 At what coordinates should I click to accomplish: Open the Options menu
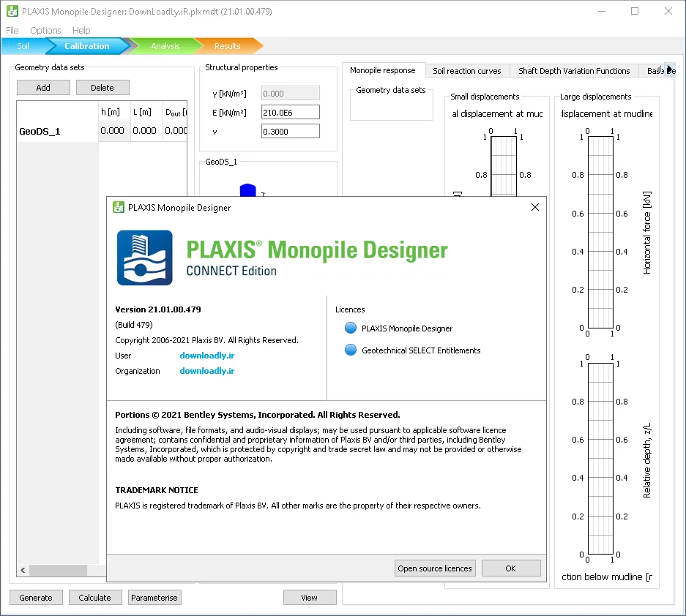[45, 30]
